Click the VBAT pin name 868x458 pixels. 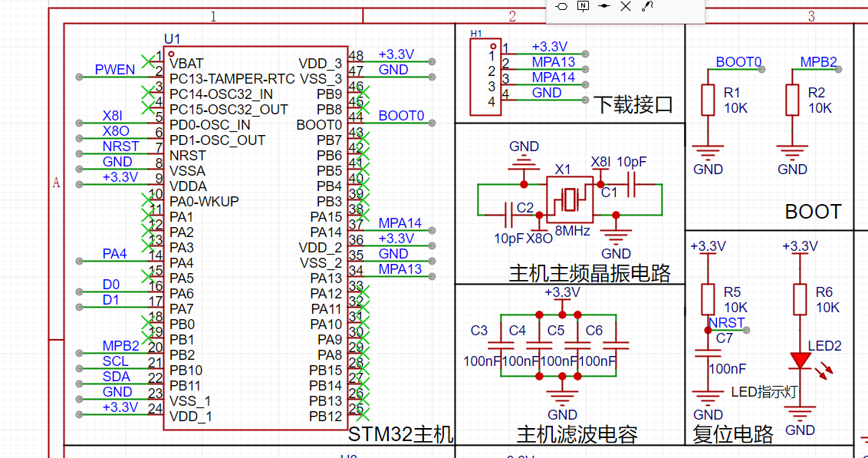tap(186, 63)
